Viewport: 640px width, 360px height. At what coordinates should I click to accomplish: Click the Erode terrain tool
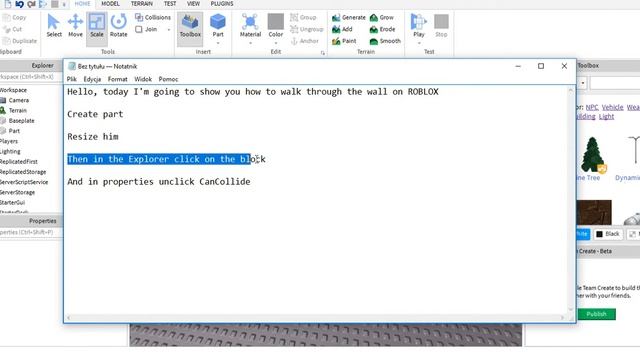point(382,29)
